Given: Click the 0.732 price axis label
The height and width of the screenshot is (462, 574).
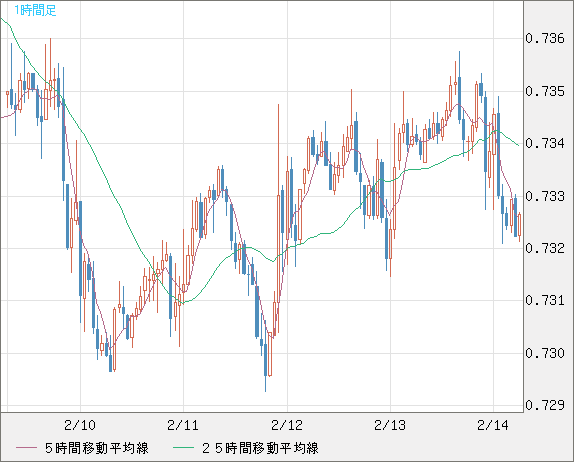Looking at the screenshot, I should (x=545, y=249).
